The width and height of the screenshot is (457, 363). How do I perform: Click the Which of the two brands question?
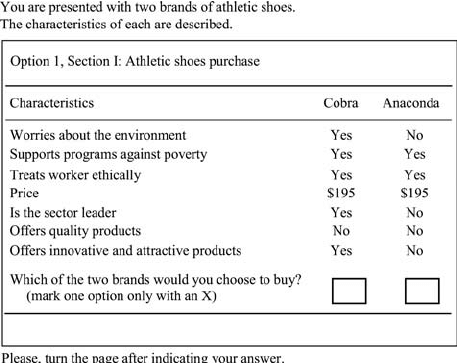[156, 280]
